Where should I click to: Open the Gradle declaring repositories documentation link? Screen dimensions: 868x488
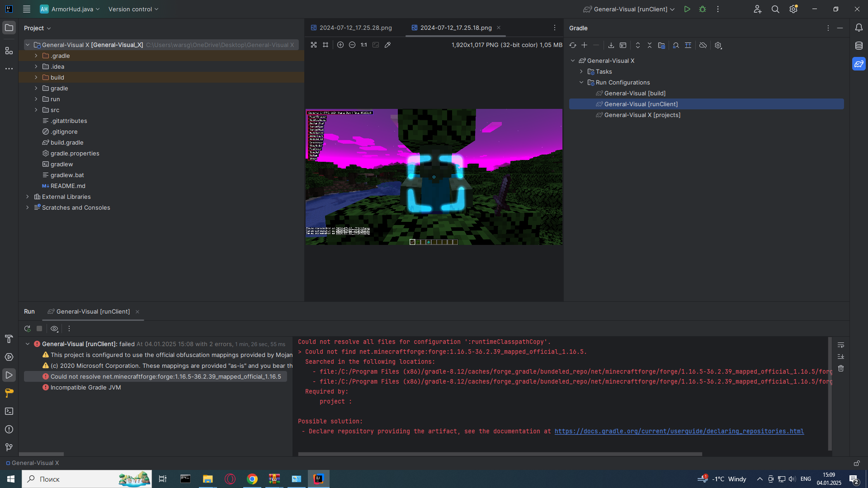pos(679,431)
